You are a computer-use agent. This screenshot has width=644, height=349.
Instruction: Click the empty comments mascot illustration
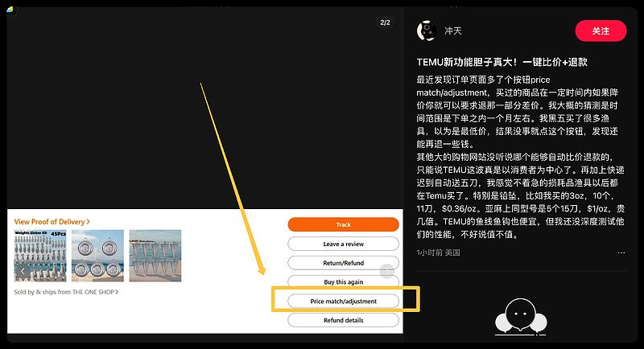521,317
